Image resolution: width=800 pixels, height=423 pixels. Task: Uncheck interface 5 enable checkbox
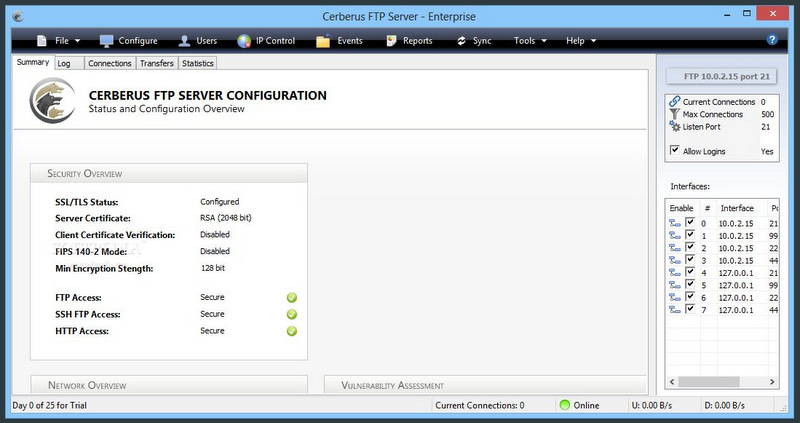[x=690, y=284]
